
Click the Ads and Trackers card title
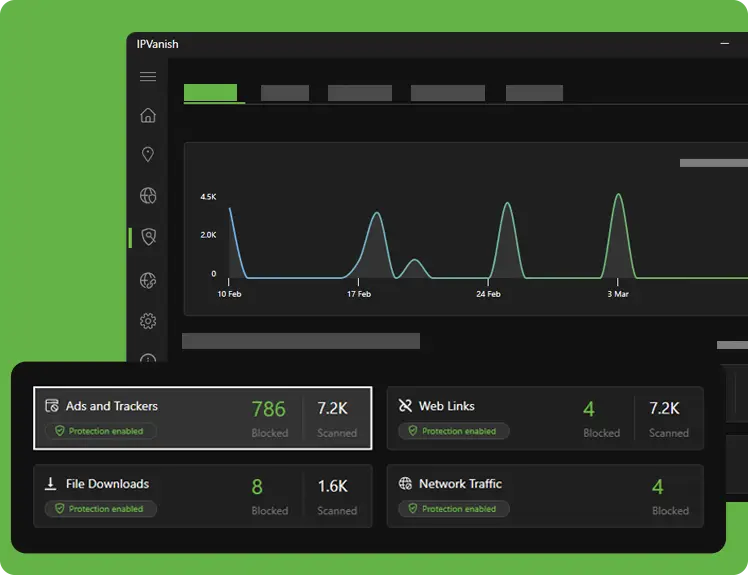pyautogui.click(x=112, y=406)
